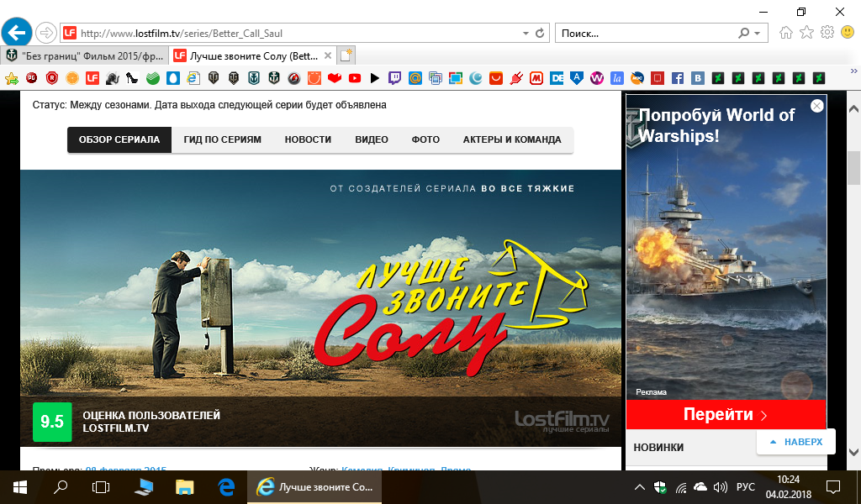Add page to favorites bar

click(x=12, y=78)
